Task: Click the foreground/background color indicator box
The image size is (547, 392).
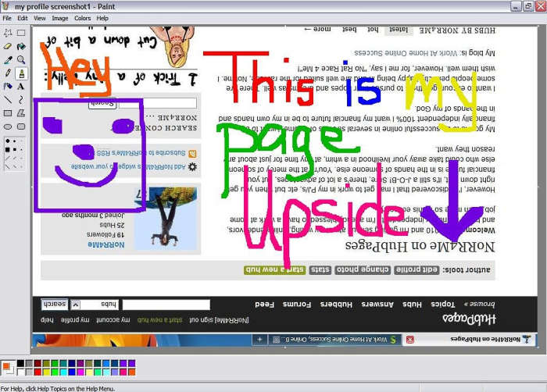Action: [8, 368]
